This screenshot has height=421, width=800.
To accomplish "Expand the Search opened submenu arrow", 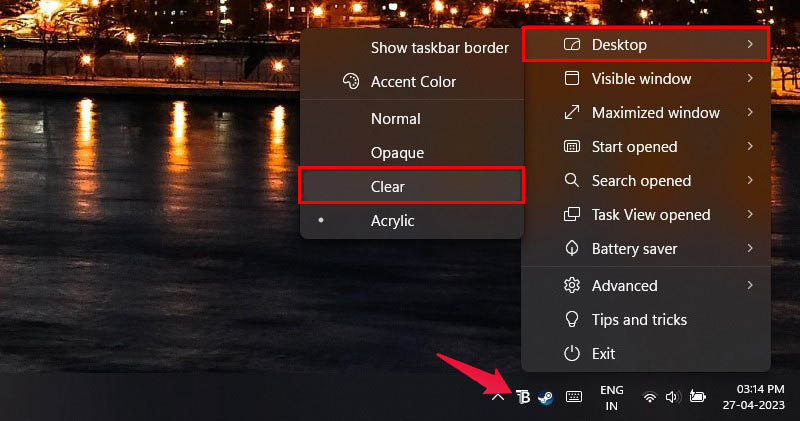I will pyautogui.click(x=750, y=180).
